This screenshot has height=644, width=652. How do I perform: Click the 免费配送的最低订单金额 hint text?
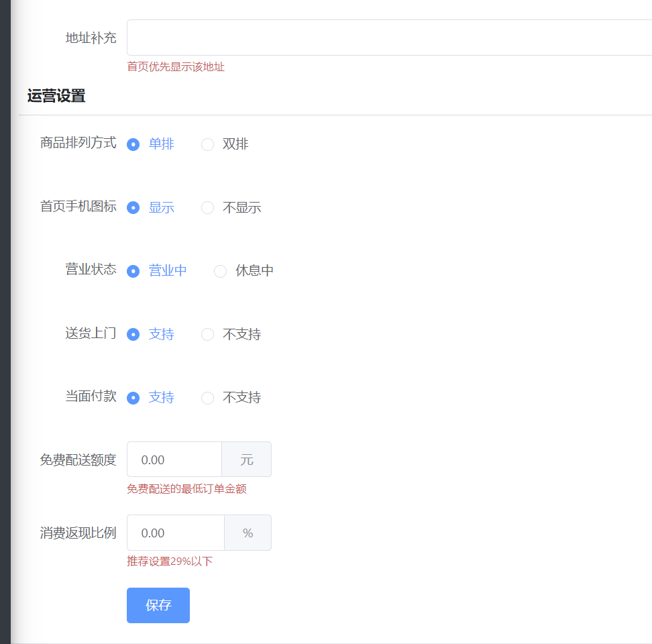(186, 489)
